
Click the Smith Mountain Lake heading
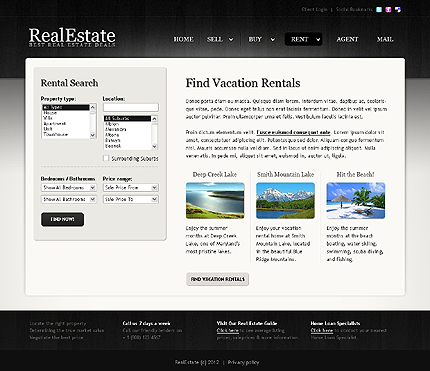pos(285,174)
